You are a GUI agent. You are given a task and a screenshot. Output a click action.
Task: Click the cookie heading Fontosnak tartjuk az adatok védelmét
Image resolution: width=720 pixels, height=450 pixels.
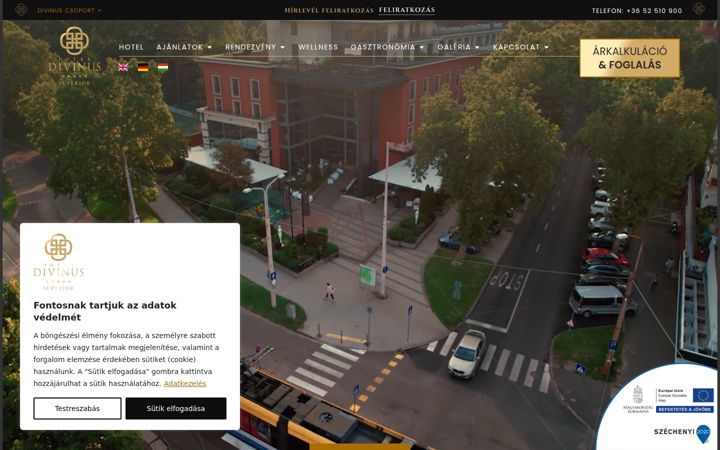coord(105,311)
